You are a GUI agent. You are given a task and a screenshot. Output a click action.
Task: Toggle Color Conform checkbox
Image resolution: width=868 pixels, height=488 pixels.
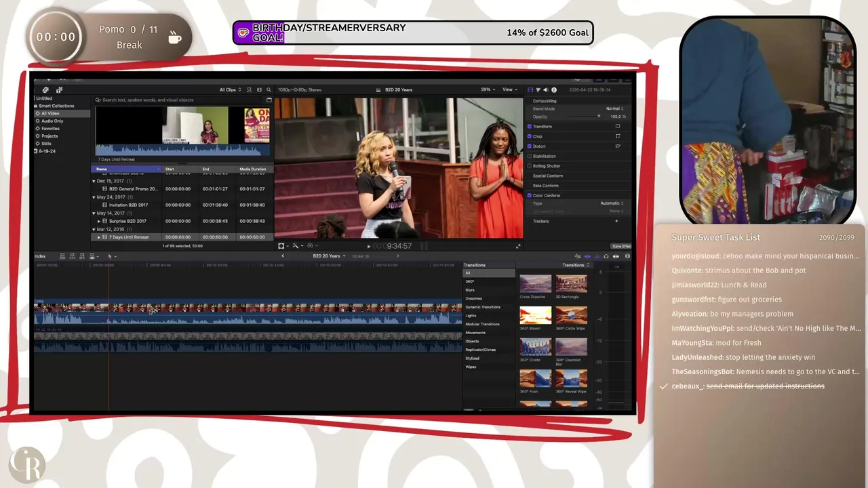coord(530,195)
